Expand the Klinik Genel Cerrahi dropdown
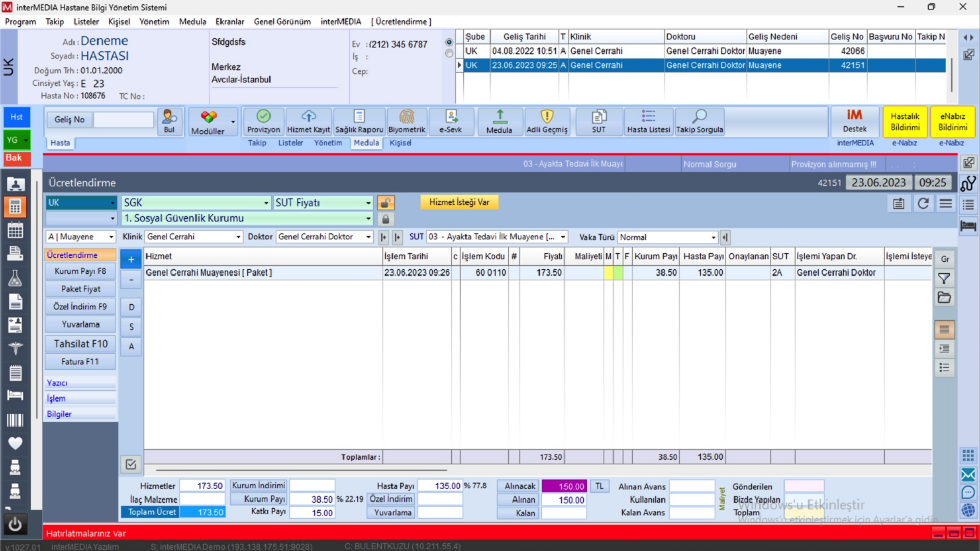Viewport: 980px width, 551px height. pyautogui.click(x=238, y=237)
